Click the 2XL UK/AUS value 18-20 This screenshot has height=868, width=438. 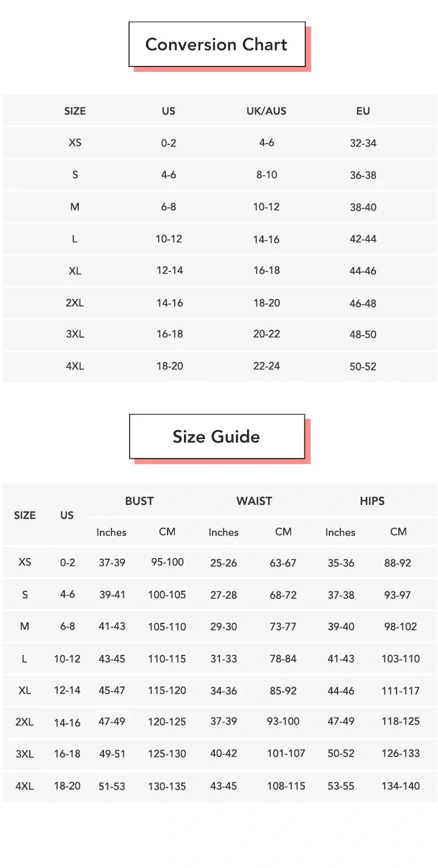(266, 303)
